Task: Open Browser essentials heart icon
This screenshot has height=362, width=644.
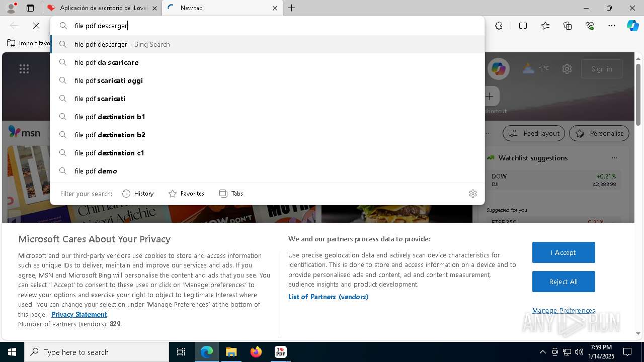Action: coord(590,26)
